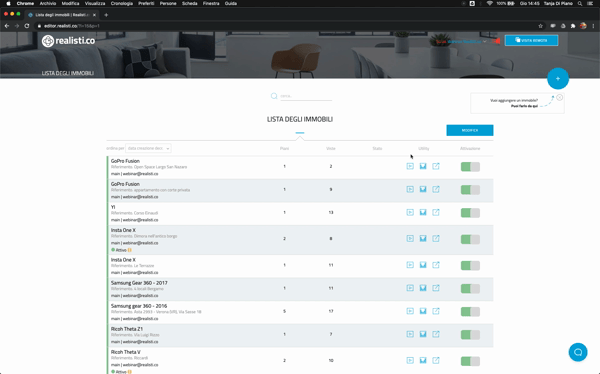Play the Ricoh Theta V tour
The image size is (600, 374).
[x=410, y=360]
